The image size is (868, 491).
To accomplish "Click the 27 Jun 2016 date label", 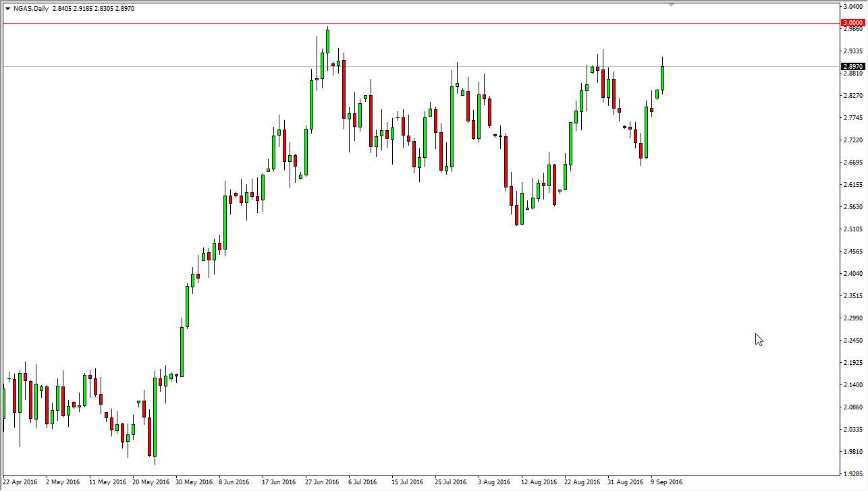I will [x=322, y=482].
